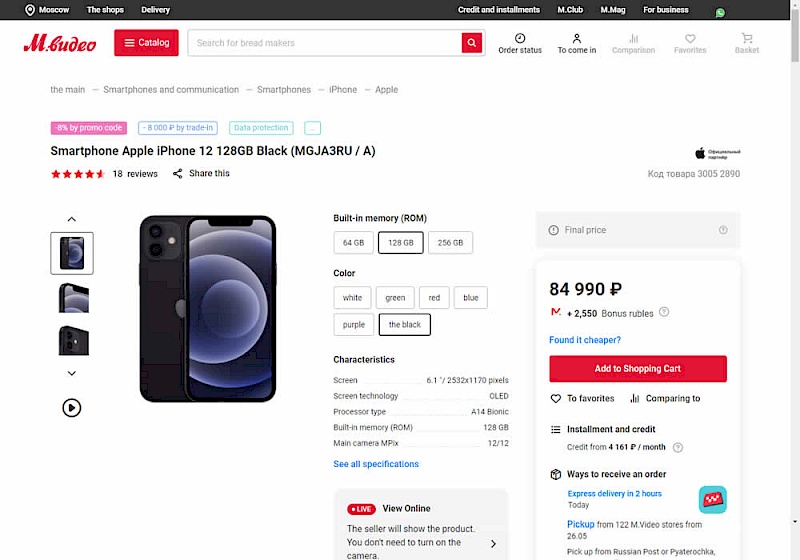The height and width of the screenshot is (560, 800).
Task: Choose the purple color option
Action: (354, 325)
